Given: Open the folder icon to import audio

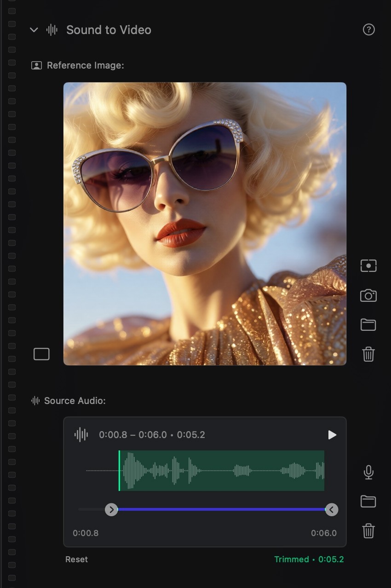Looking at the screenshot, I should (x=368, y=501).
